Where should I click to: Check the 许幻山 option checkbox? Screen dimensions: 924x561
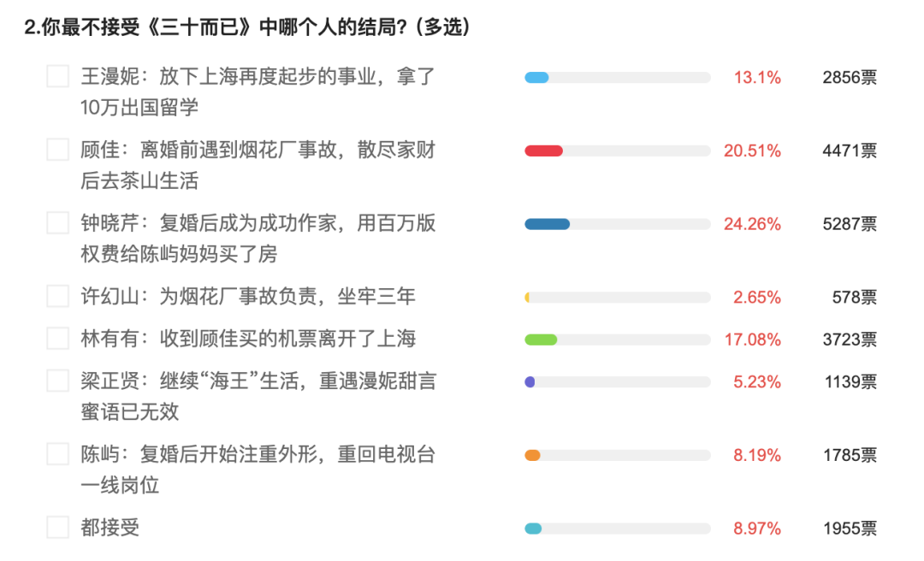point(57,297)
